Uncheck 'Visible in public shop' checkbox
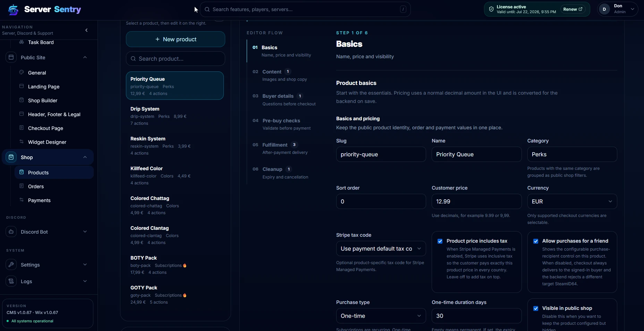Image resolution: width=644 pixels, height=331 pixels. (536, 308)
